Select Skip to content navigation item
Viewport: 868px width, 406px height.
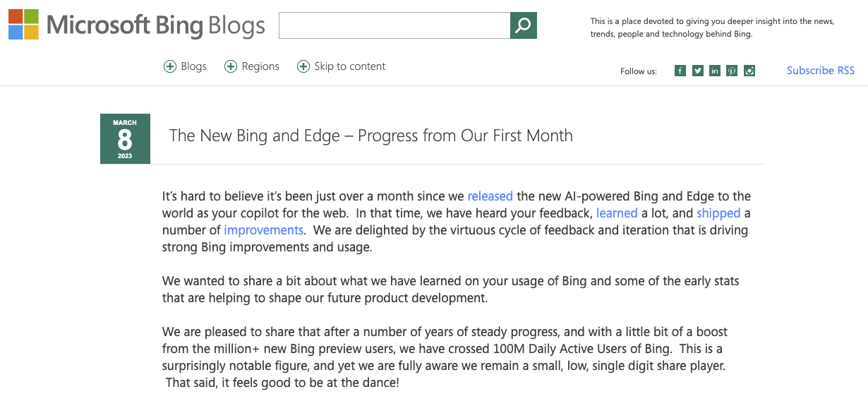tap(350, 66)
